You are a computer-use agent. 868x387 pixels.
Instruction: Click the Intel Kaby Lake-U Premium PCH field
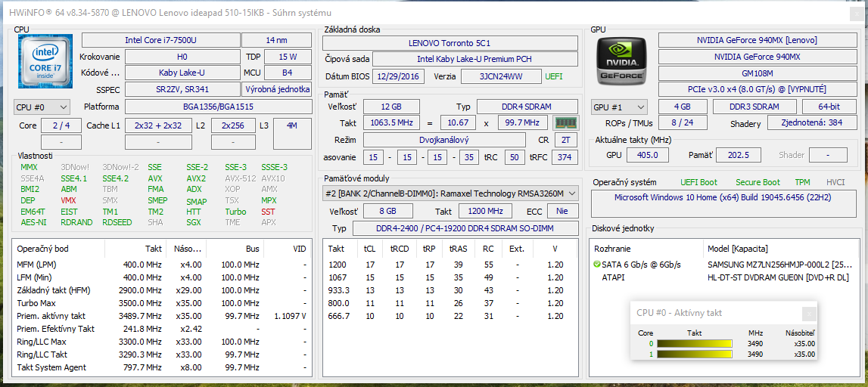click(x=474, y=59)
